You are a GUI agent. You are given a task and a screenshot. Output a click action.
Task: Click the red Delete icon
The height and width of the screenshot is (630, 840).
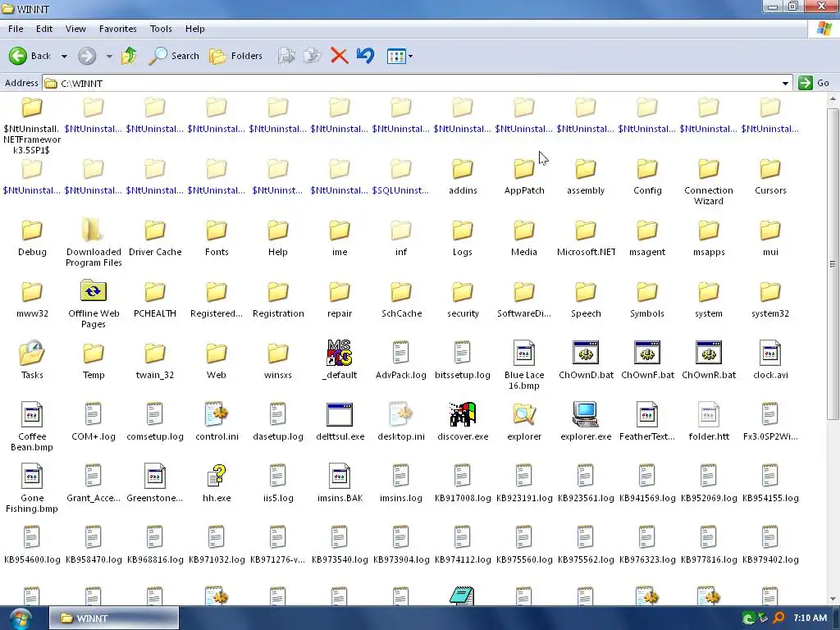[339, 56]
